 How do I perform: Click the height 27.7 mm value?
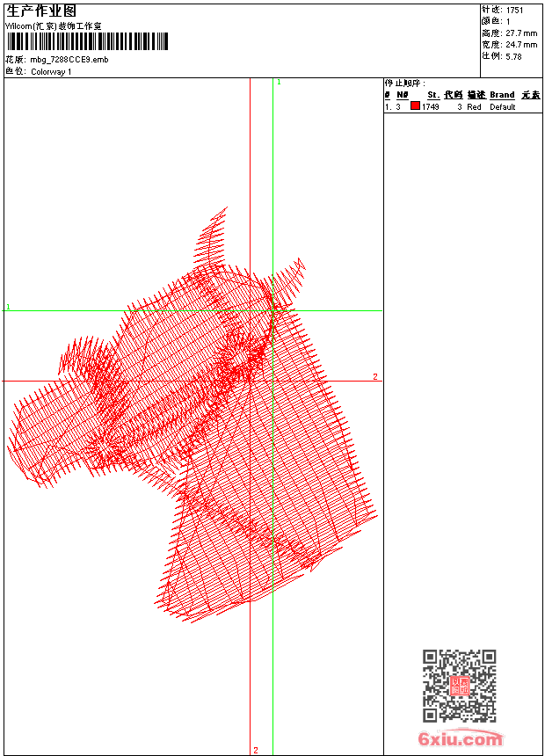coord(521,33)
